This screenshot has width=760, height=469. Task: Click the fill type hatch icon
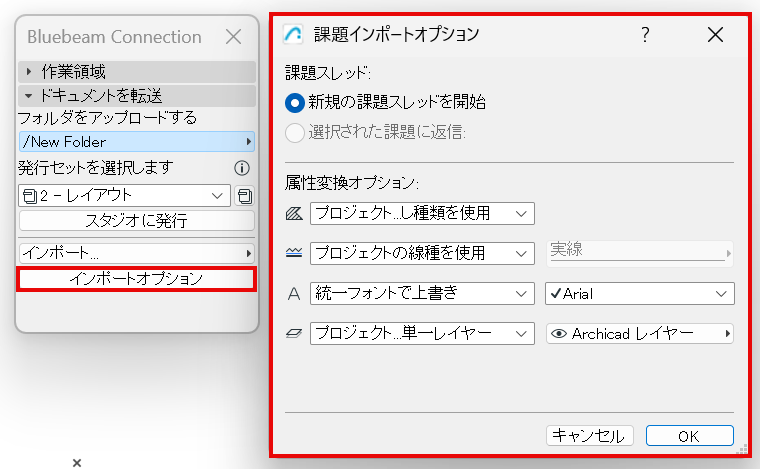[294, 214]
